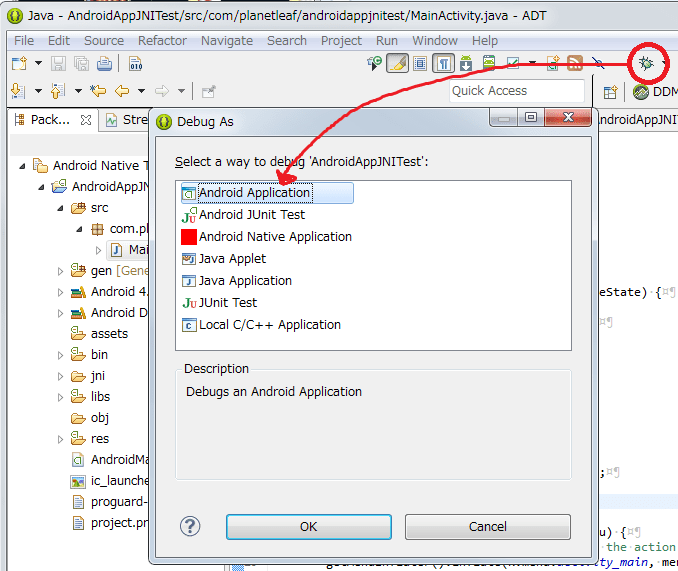Click the Next Annotation down-arrow icon
Screen dimensions: 678x571
click(18, 91)
